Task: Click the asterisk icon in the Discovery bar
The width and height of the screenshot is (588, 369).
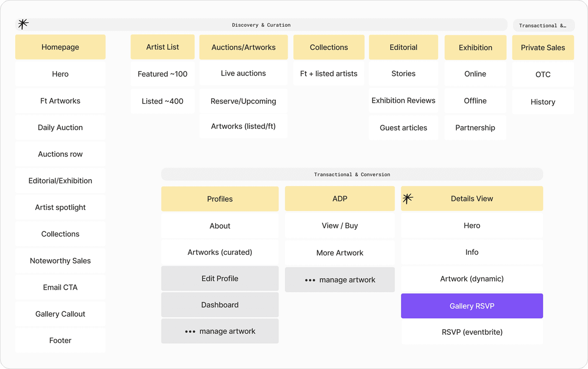Action: [x=23, y=24]
